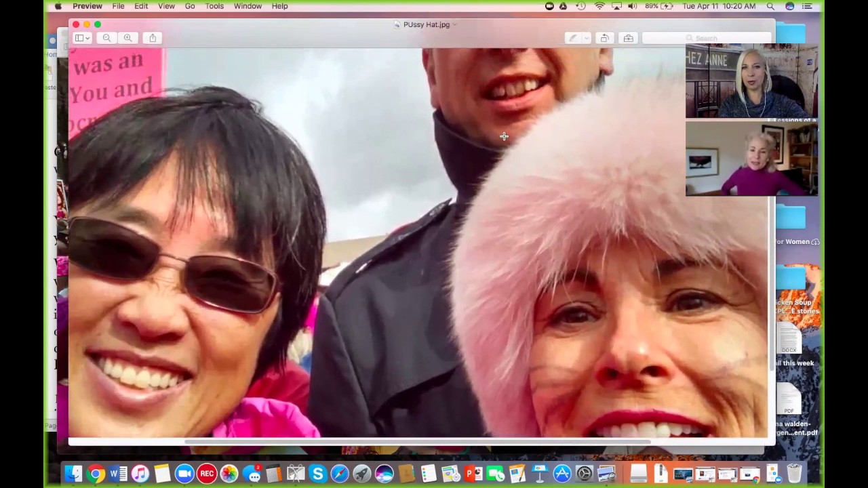The width and height of the screenshot is (868, 488).
Task: Open Notes from the Dock
Action: [x=162, y=473]
